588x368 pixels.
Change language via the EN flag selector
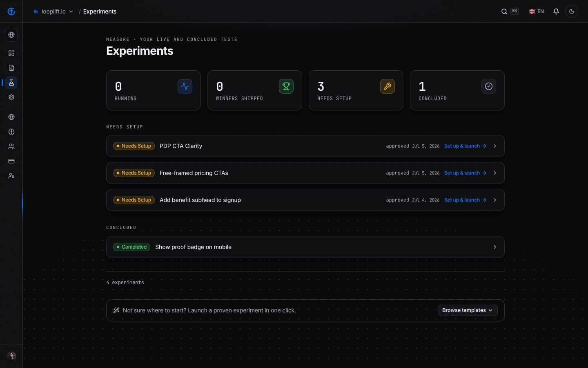tap(537, 11)
